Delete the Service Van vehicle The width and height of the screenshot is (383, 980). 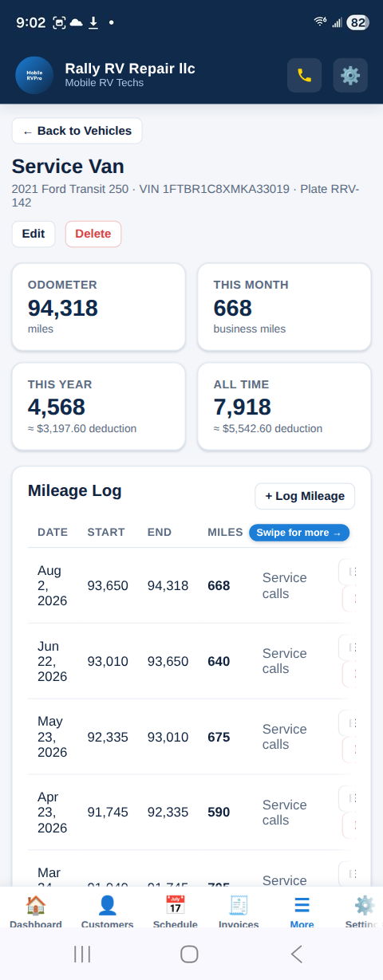93,234
